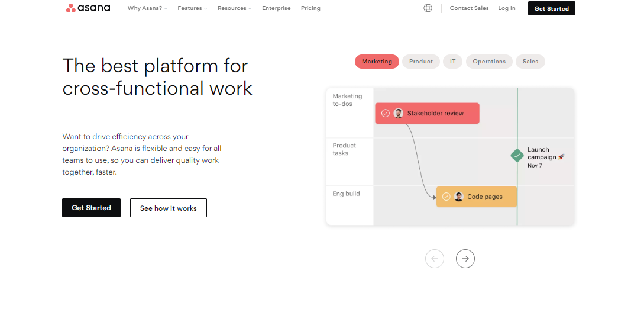Click the See how it works button
The image size is (644, 309).
pyautogui.click(x=169, y=208)
